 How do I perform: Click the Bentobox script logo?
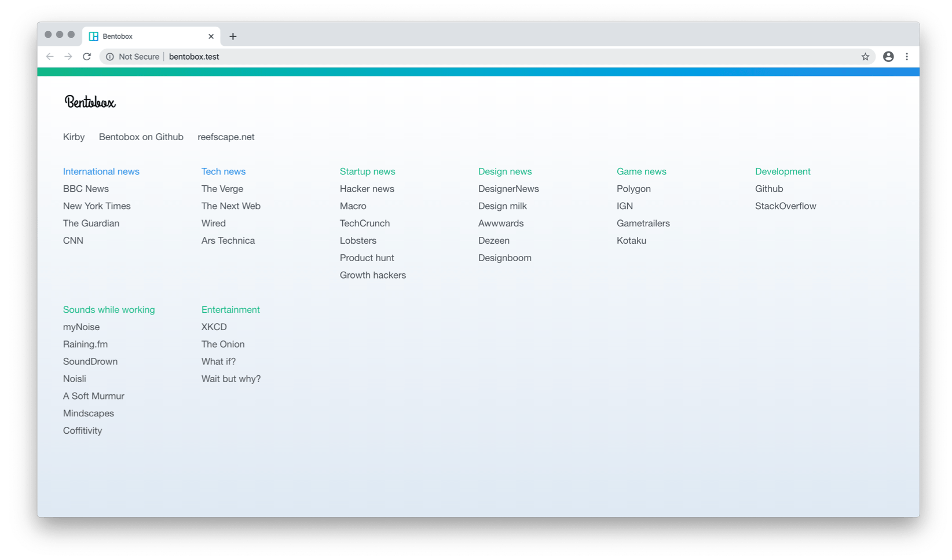tap(90, 103)
